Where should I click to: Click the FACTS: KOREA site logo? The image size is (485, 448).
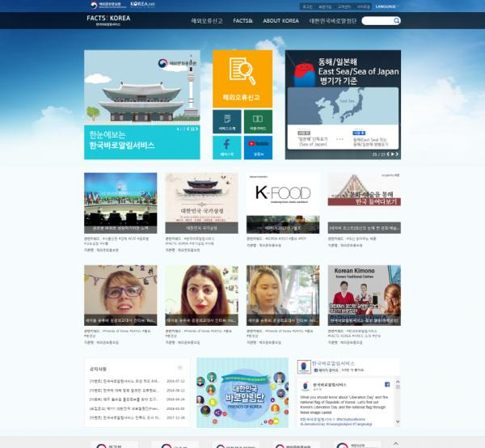(107, 19)
